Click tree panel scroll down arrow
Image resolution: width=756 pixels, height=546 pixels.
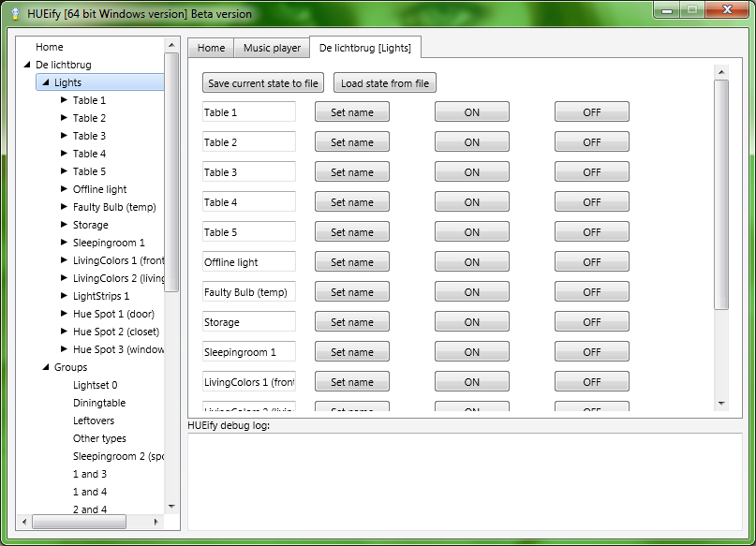pos(171,507)
